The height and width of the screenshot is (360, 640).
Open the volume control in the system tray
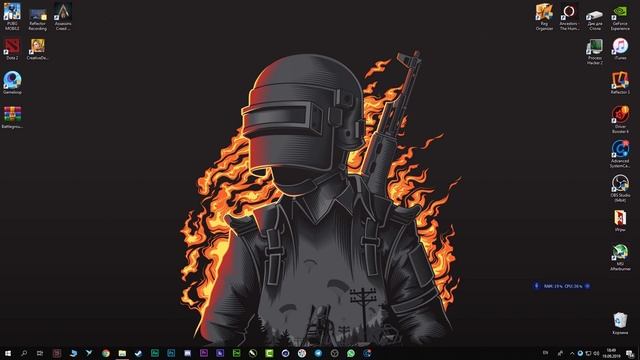[596, 353]
